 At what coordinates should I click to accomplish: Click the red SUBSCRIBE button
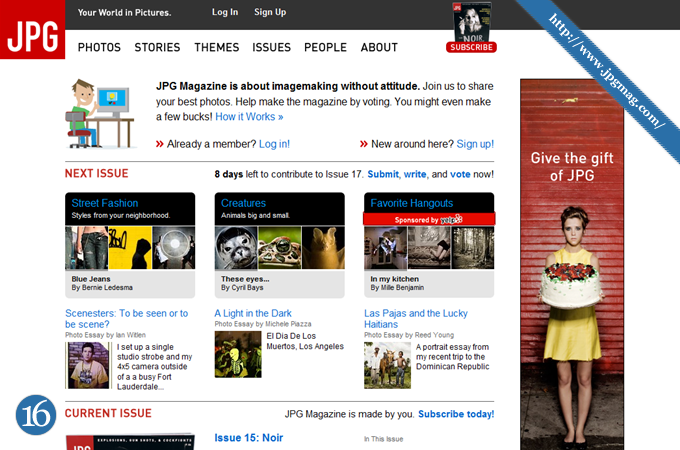pos(471,47)
